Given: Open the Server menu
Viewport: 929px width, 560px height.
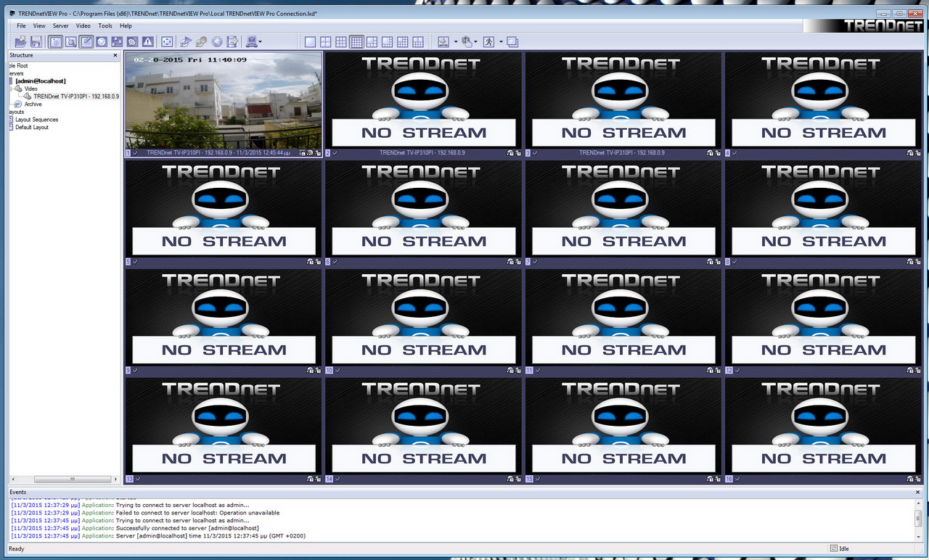Looking at the screenshot, I should coord(61,25).
